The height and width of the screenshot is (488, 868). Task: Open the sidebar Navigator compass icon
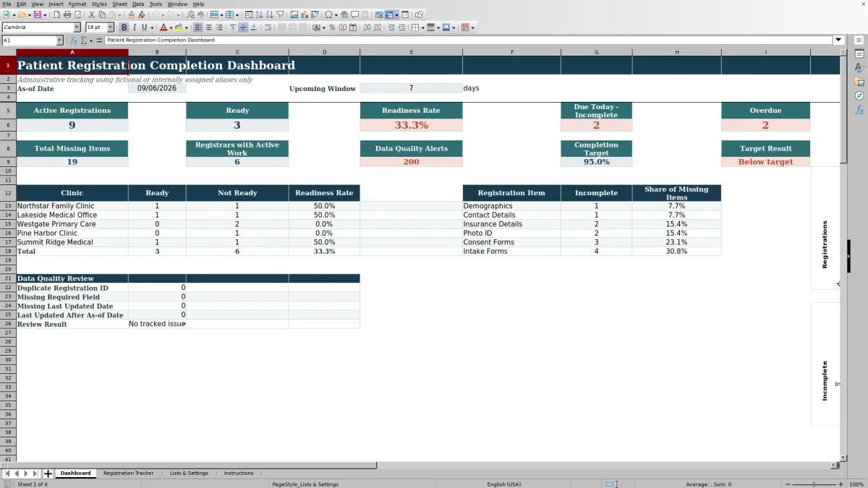(x=859, y=95)
